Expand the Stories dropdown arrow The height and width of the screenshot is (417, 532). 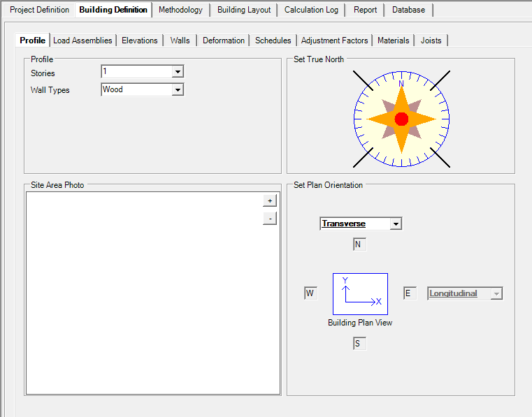[x=178, y=71]
